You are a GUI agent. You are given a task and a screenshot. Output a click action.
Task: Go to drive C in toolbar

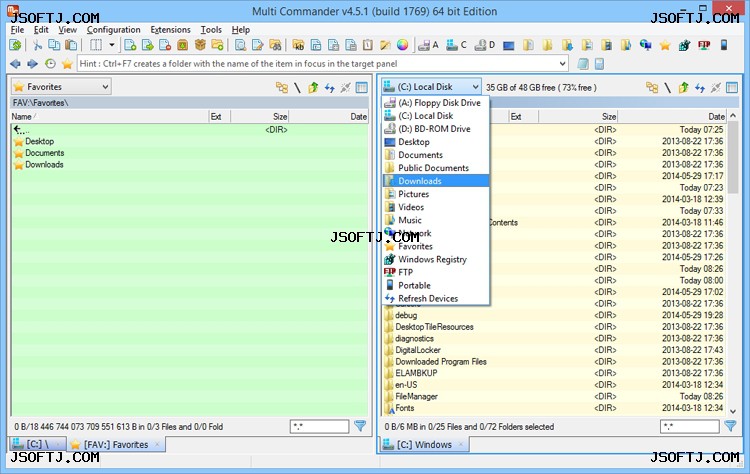456,45
